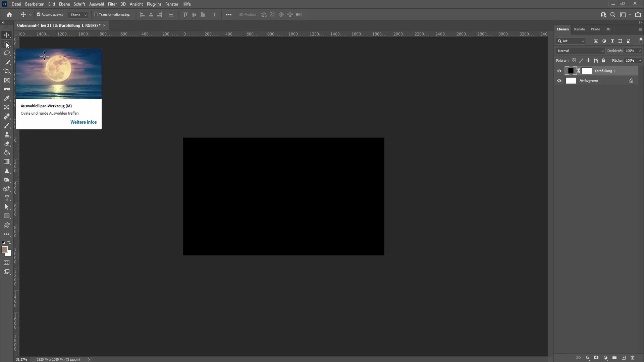This screenshot has height=362, width=644.
Task: Open the Filter menu in menu bar
Action: point(112,4)
